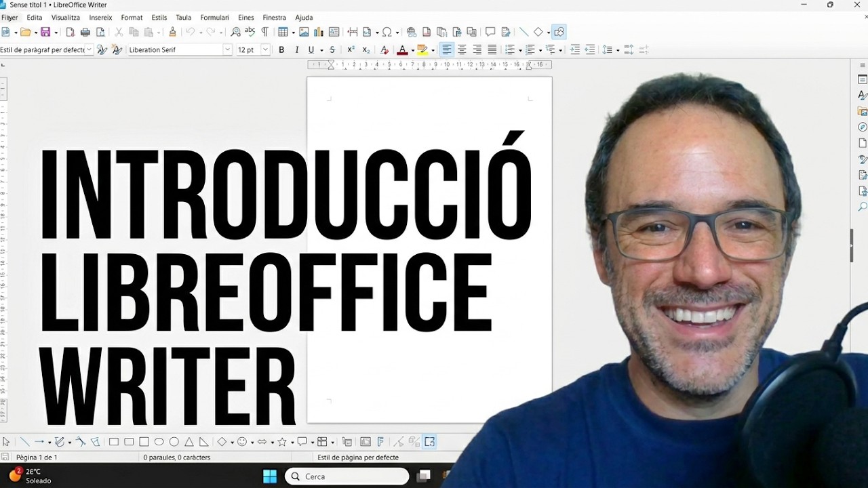Open the Insereix menu
Screen dimensions: 868x488
coord(100,17)
